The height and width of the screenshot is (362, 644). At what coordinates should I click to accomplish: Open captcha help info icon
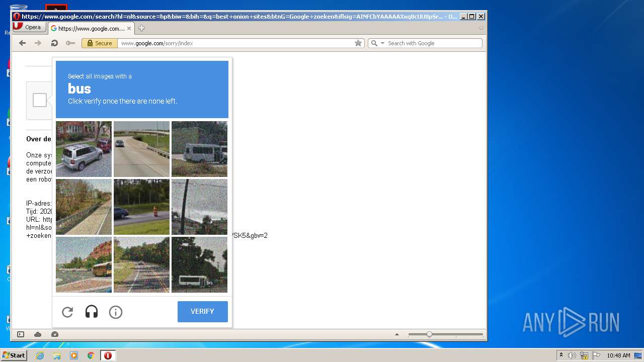click(116, 312)
